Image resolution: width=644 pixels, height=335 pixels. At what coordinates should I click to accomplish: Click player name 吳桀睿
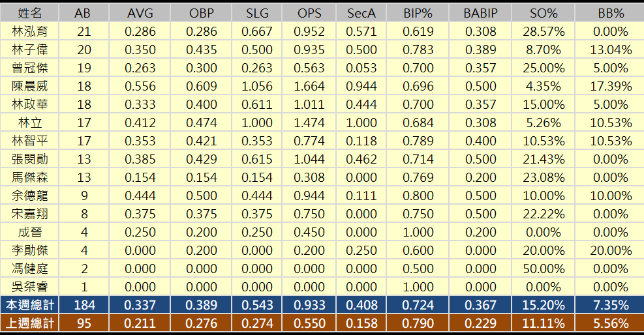tap(29, 287)
